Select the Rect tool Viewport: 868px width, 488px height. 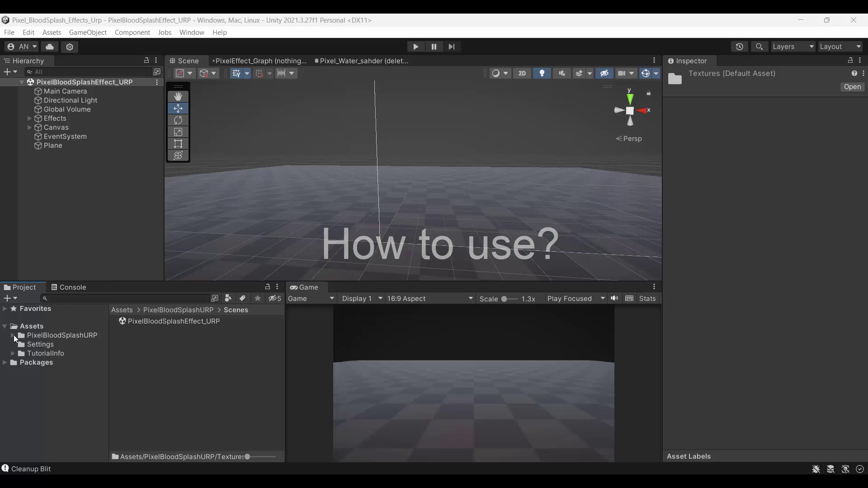[178, 144]
